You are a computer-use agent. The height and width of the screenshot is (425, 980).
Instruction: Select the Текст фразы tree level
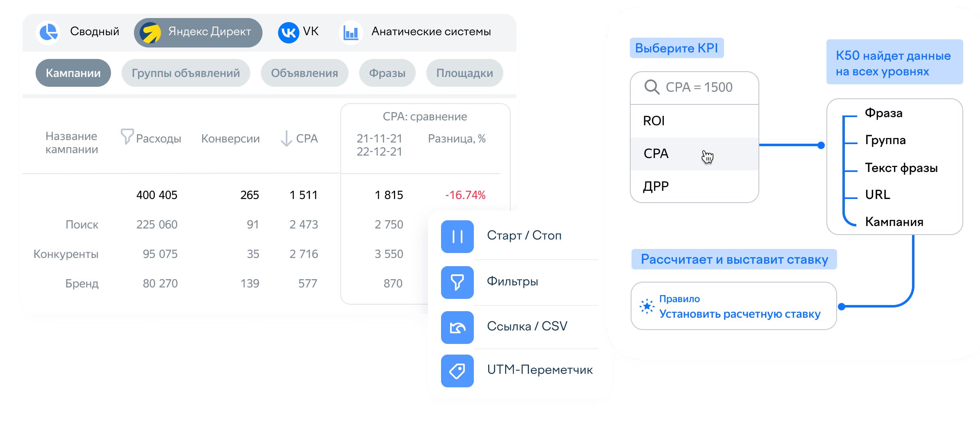point(901,168)
